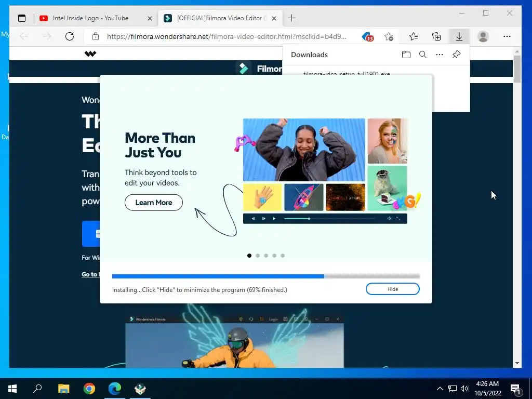Open Windows taskbar search

pyautogui.click(x=37, y=389)
